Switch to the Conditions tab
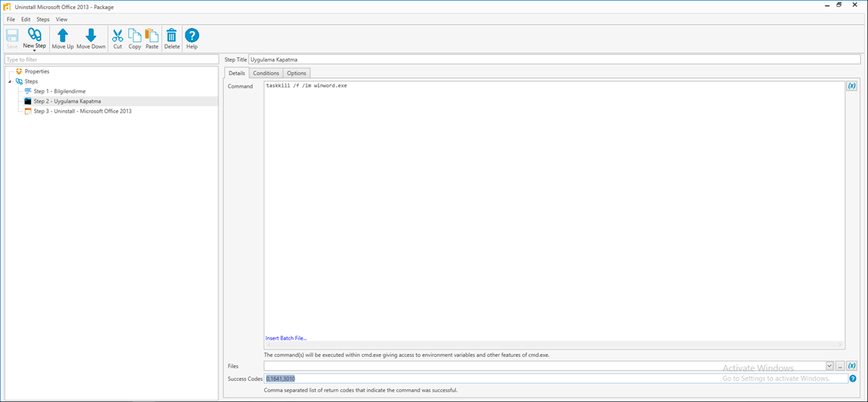 tap(266, 73)
